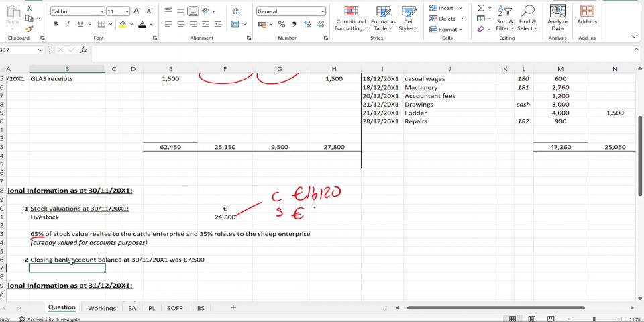Image resolution: width=644 pixels, height=322 pixels.
Task: Click Merge & Center icon
Action: tap(235, 24)
